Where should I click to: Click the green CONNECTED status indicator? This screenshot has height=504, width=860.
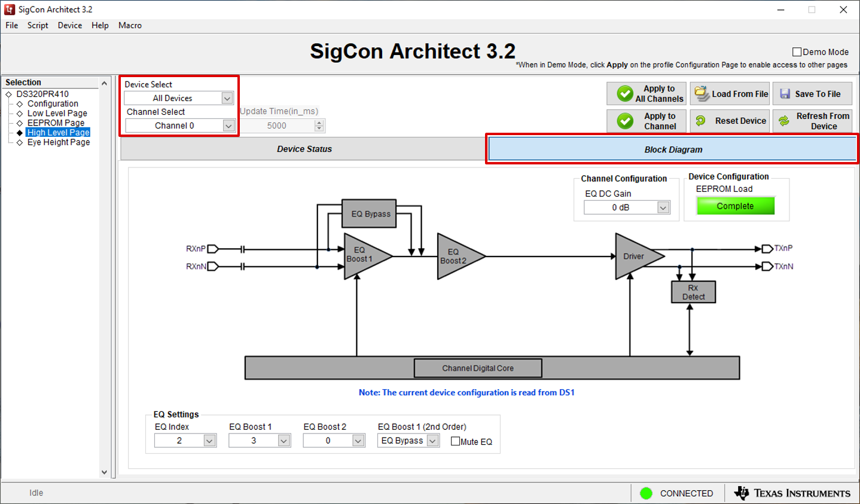pyautogui.click(x=646, y=493)
